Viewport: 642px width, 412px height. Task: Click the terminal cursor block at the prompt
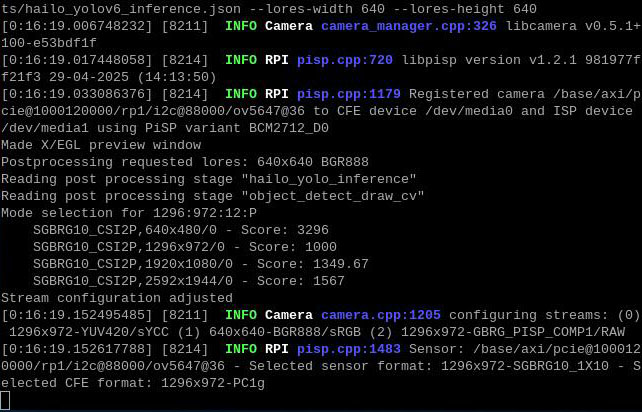(x=5, y=401)
